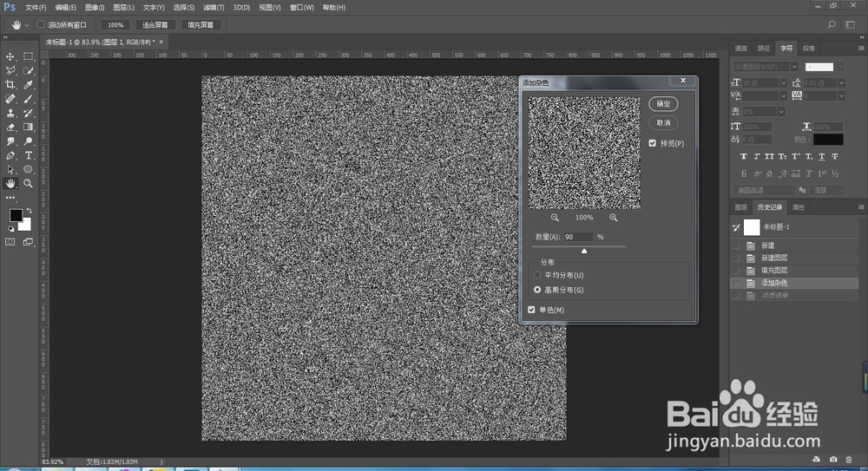
Task: Click the 100% zoom button in options bar
Action: click(x=115, y=25)
